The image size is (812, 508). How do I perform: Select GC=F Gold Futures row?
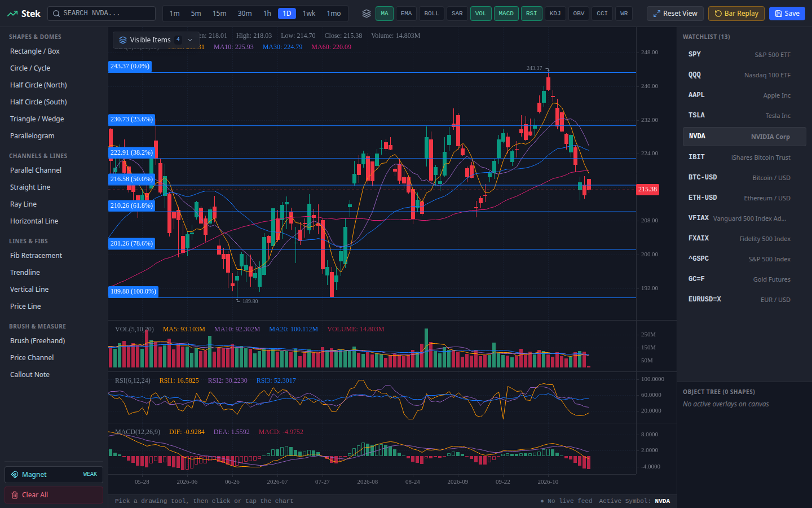pos(744,279)
